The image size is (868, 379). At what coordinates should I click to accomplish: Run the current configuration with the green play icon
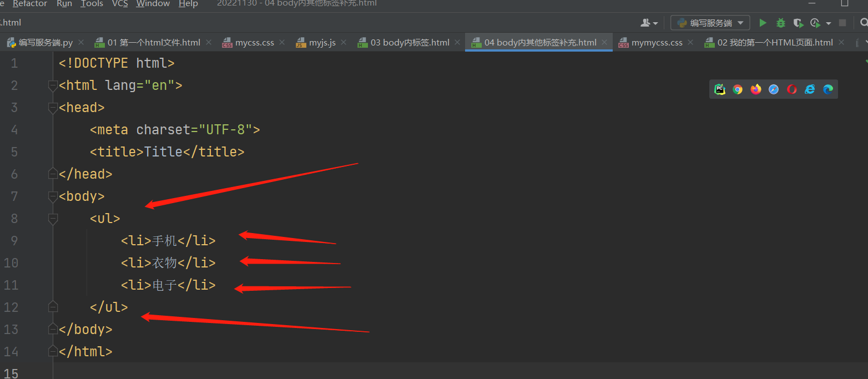pyautogui.click(x=763, y=23)
